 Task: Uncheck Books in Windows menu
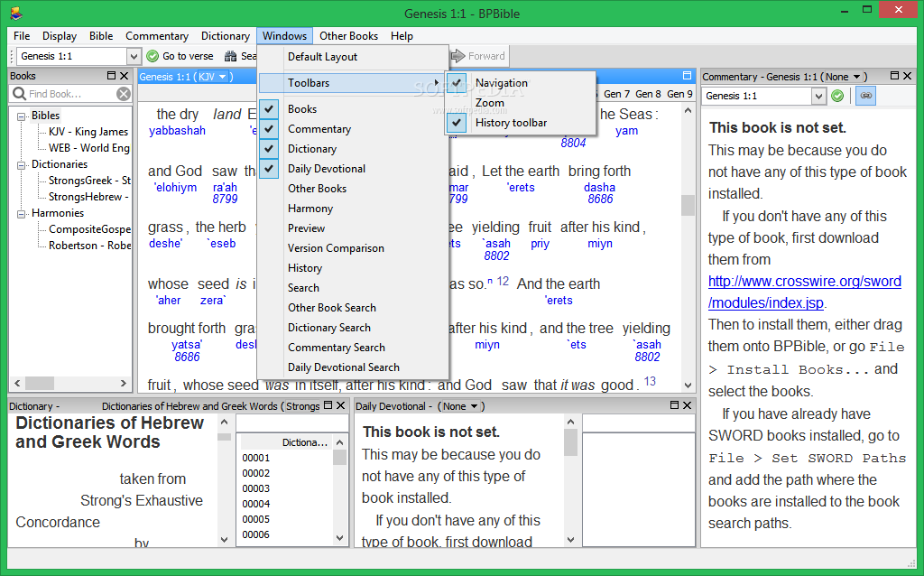point(269,109)
